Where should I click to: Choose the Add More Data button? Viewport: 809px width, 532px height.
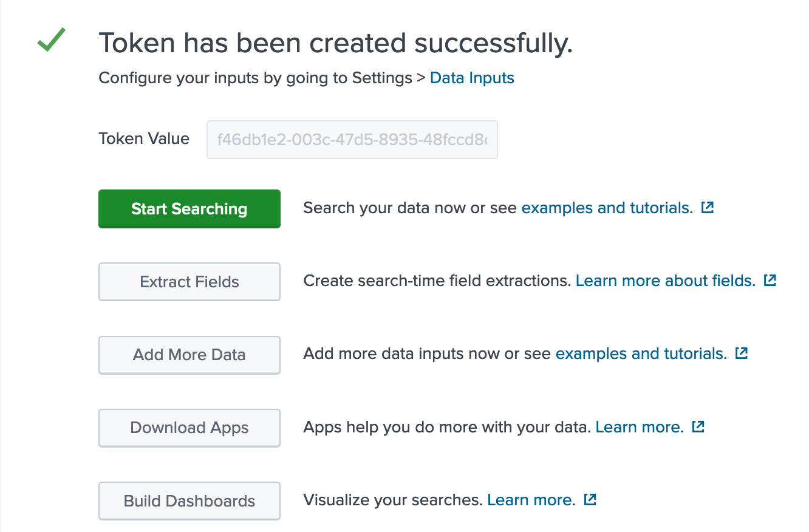click(x=189, y=355)
